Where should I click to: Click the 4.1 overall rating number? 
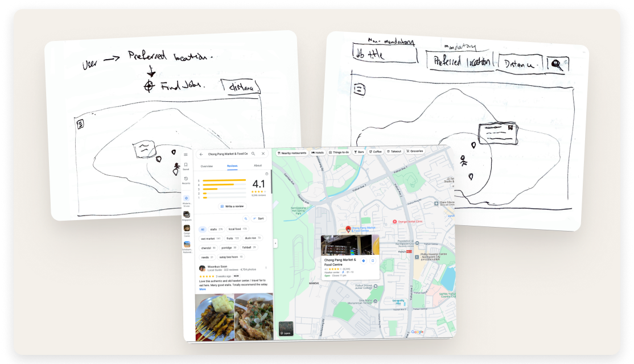click(258, 184)
